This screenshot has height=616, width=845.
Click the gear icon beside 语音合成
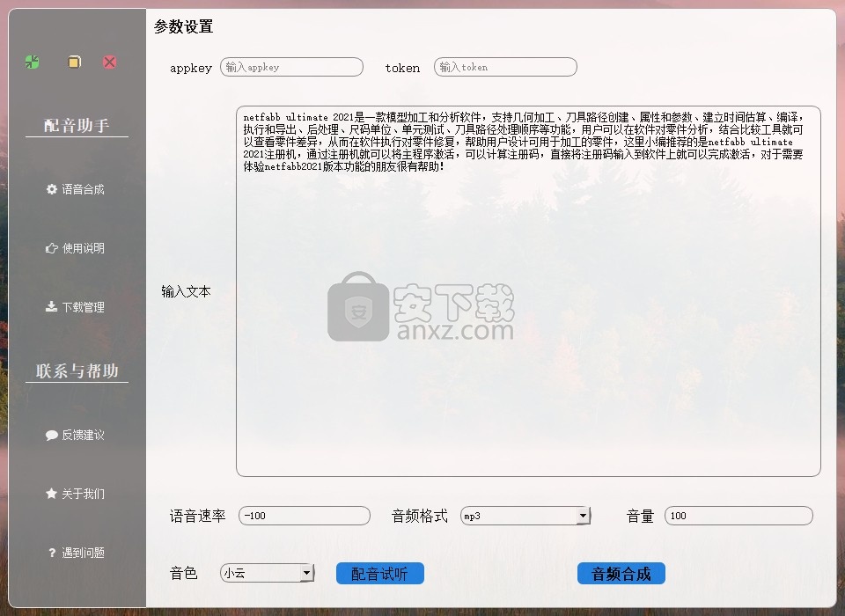coord(52,189)
